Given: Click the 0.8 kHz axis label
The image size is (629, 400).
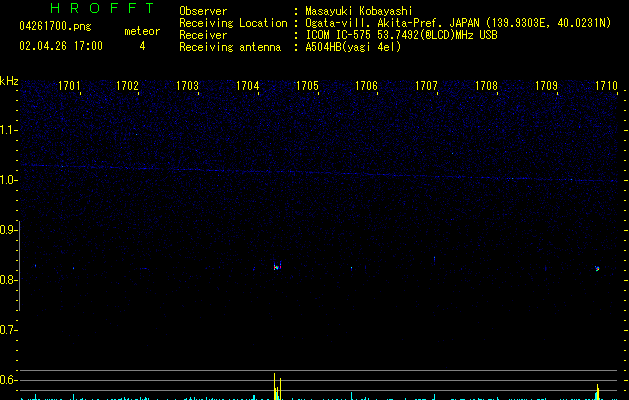Looking at the screenshot, I should pyautogui.click(x=8, y=280).
